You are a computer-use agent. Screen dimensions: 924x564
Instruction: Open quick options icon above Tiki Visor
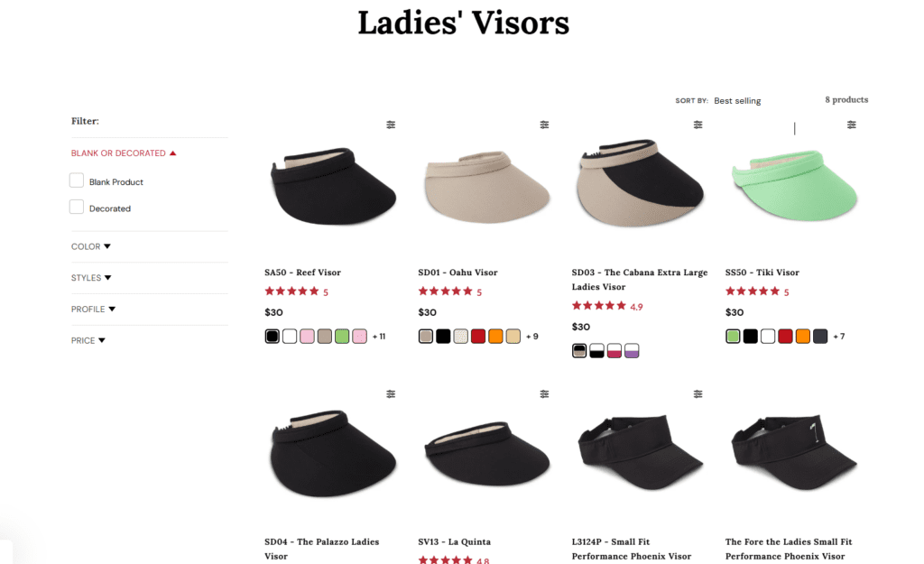coord(852,125)
